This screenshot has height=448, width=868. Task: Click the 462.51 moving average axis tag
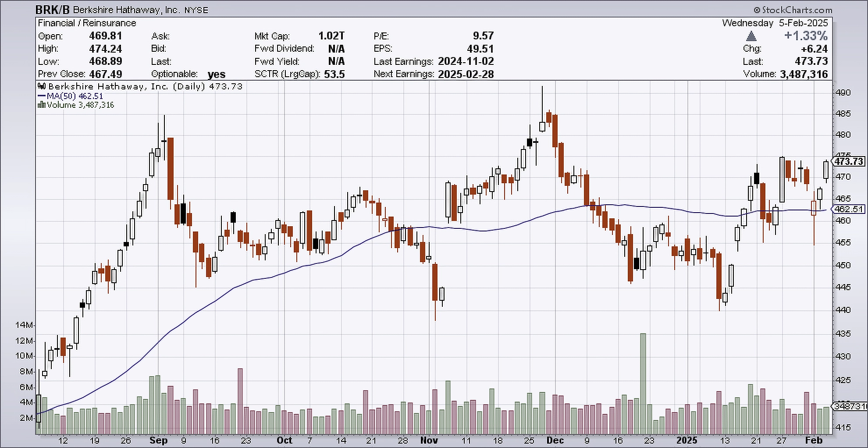pyautogui.click(x=849, y=209)
